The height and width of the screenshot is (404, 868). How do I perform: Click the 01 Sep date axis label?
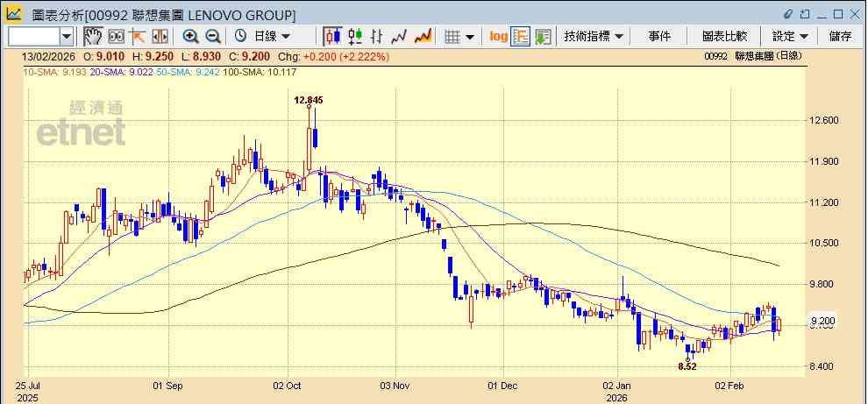point(167,386)
